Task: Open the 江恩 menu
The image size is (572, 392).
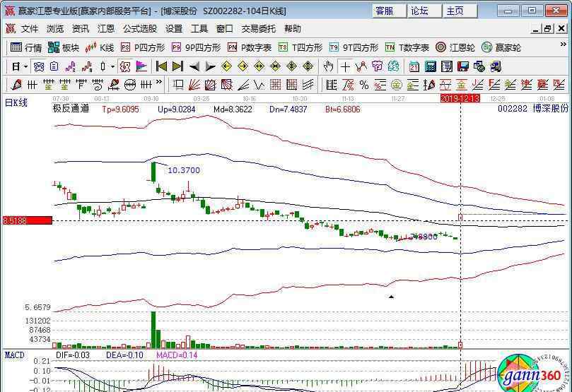Action: pyautogui.click(x=106, y=28)
